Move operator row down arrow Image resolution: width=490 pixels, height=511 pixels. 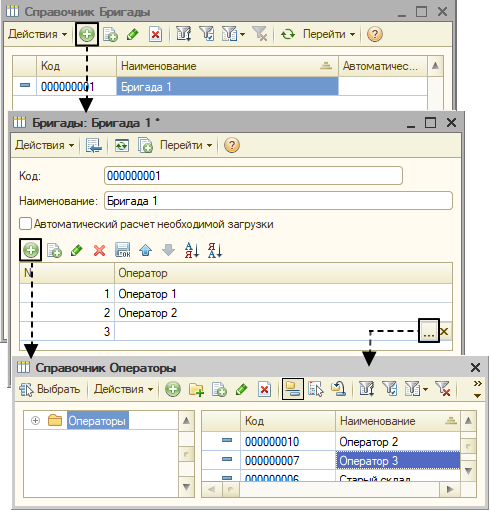(x=168, y=250)
